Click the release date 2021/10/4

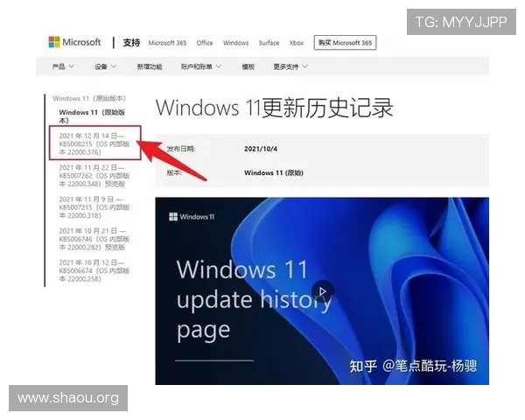(x=261, y=149)
